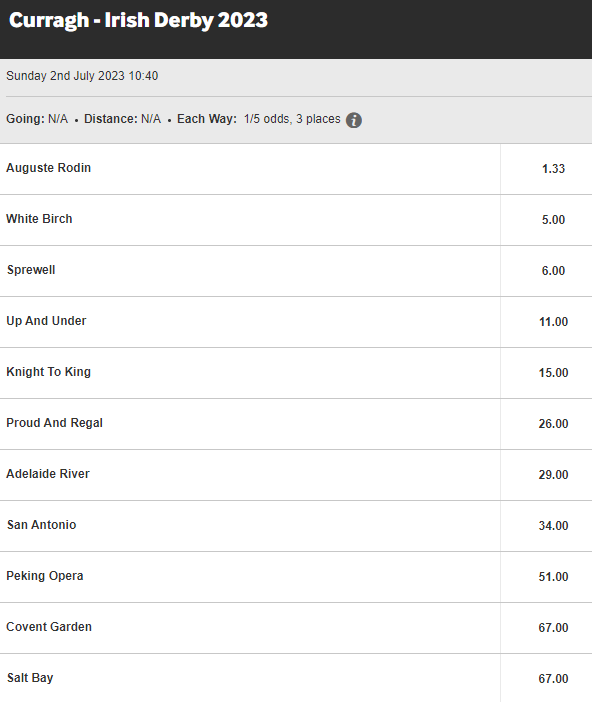Select White Birch odds 5.00
The image size is (592, 702).
(x=546, y=220)
